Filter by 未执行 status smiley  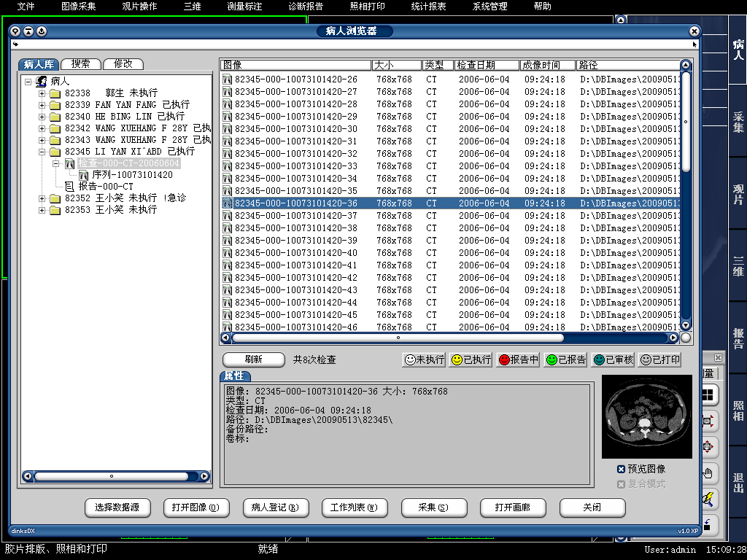tap(424, 359)
